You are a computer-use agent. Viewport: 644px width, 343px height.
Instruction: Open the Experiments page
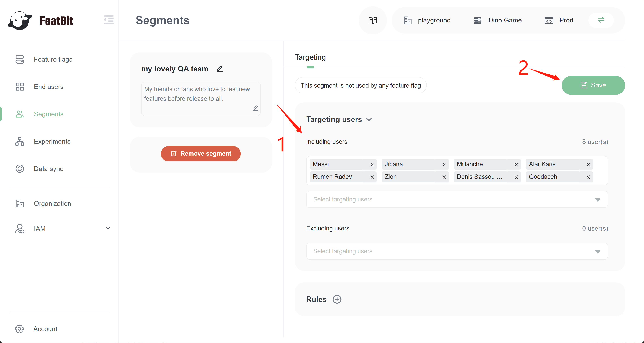pos(52,142)
